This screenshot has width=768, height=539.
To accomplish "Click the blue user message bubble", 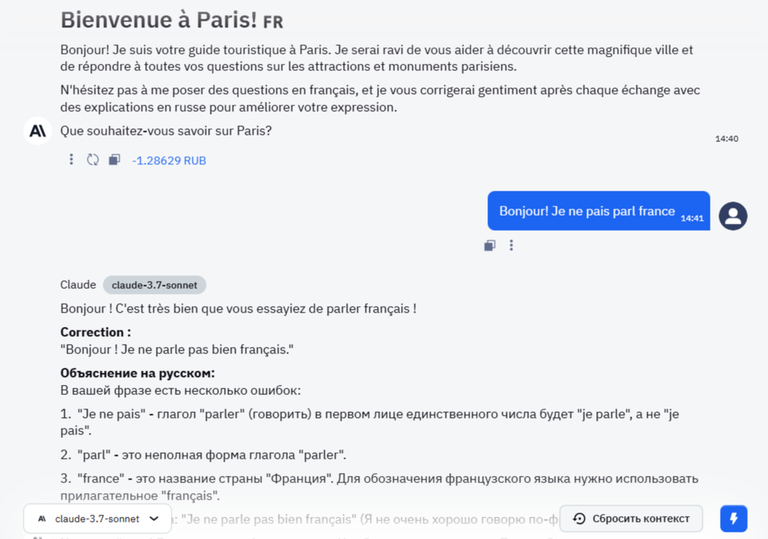I will [x=599, y=211].
